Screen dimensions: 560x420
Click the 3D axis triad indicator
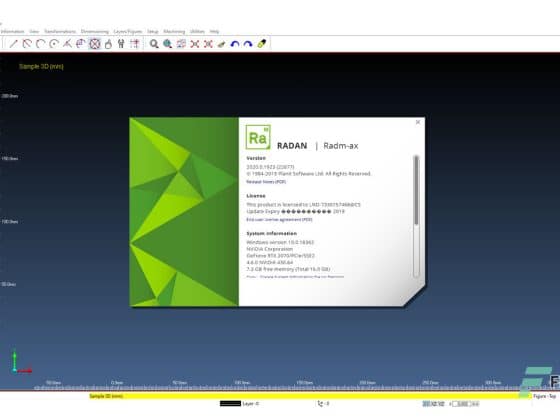pyautogui.click(x=21, y=362)
